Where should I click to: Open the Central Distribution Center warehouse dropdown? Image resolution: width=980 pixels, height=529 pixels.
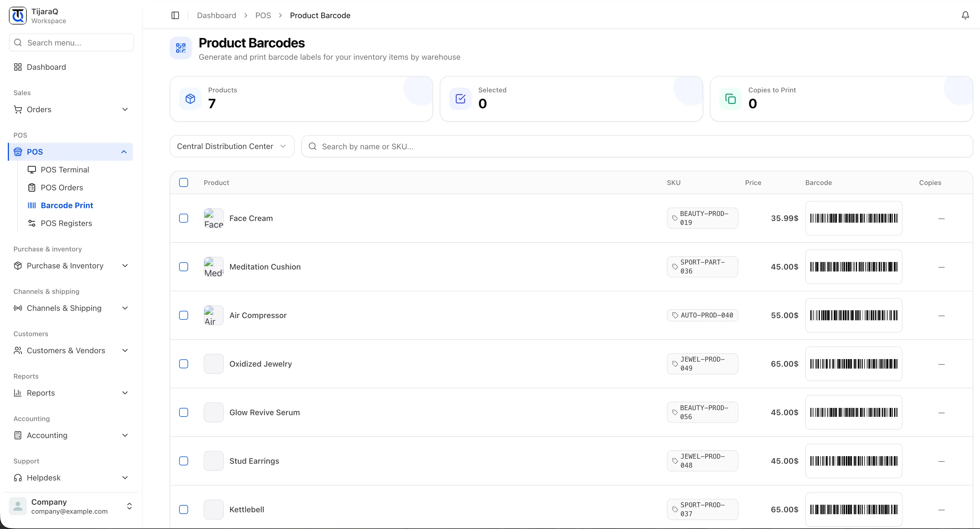coord(232,146)
